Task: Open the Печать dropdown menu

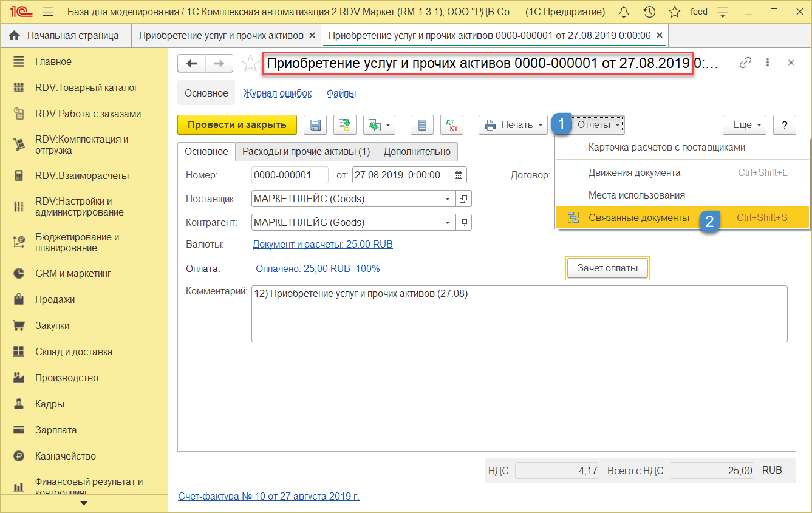Action: tap(513, 125)
